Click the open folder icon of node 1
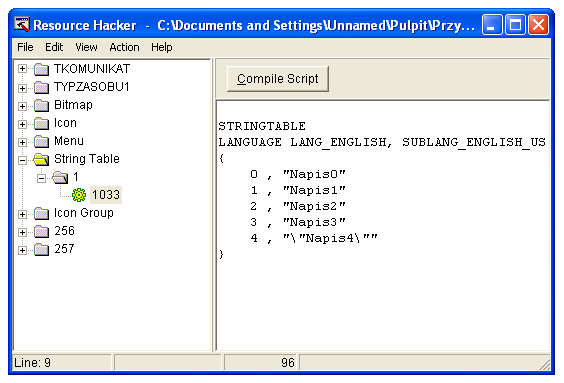Viewport: 564px width, 383px height. click(x=60, y=177)
